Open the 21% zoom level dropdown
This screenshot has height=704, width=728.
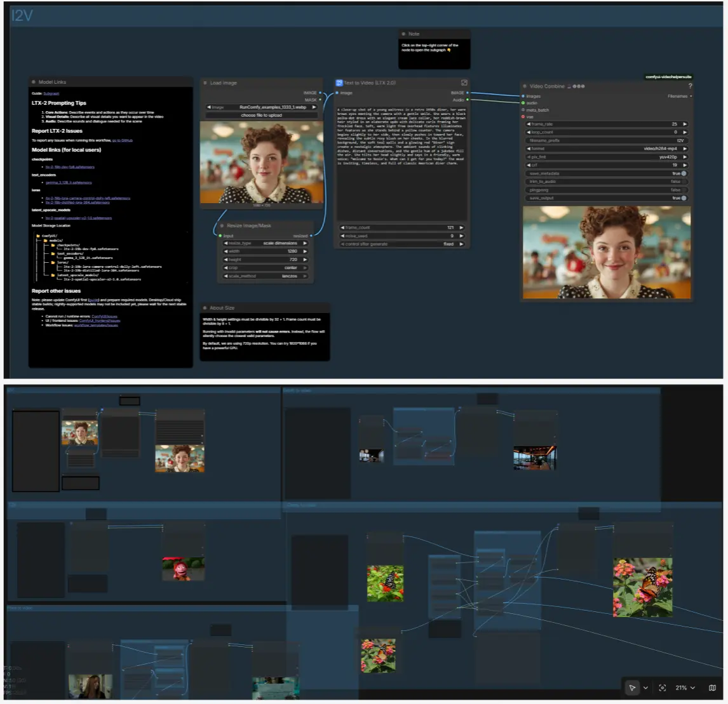coord(685,687)
